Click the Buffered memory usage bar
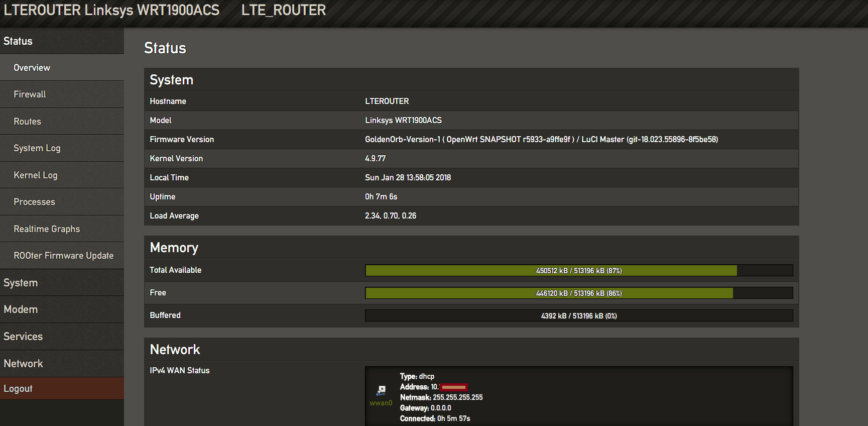868x426 pixels. [579, 316]
